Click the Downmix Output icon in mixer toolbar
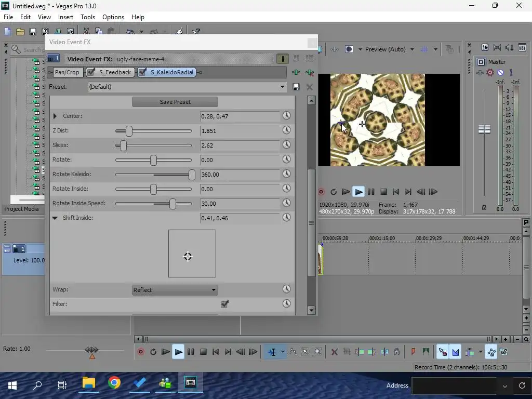Screen dimensions: 532x399 point(497,47)
